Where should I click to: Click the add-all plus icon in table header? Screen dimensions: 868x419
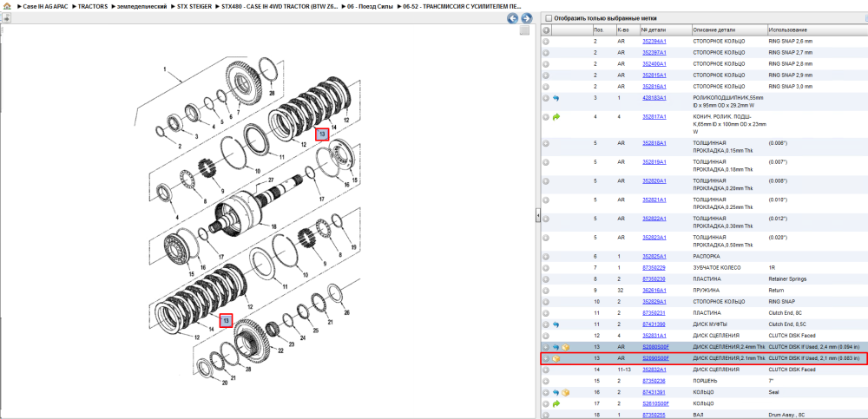(546, 29)
